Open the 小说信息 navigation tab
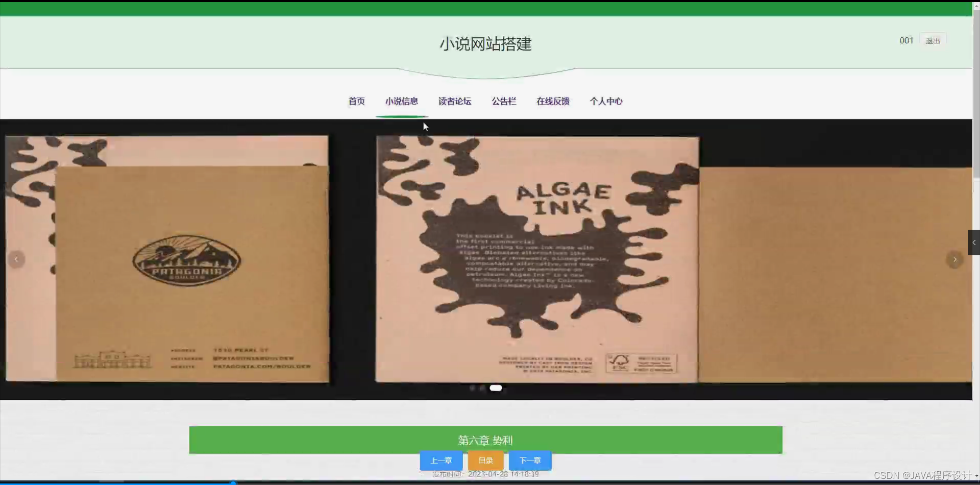This screenshot has height=485, width=980. point(402,101)
